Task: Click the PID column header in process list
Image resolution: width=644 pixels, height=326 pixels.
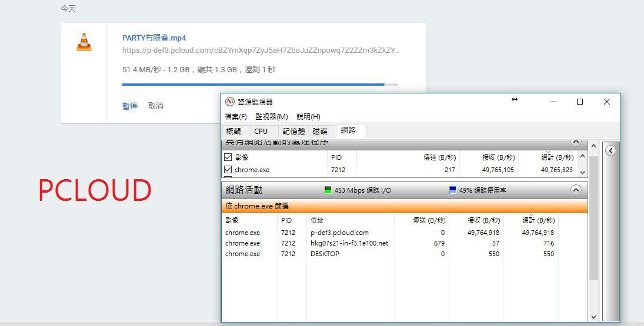Action: click(x=336, y=157)
